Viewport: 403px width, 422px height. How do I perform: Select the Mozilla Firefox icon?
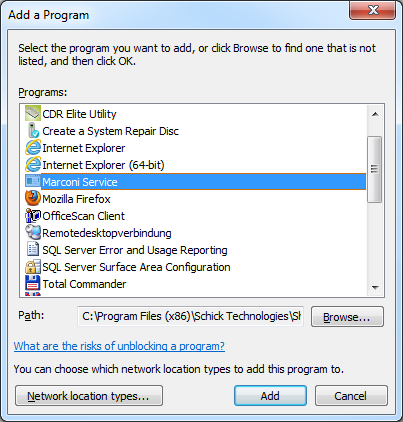(x=33, y=198)
